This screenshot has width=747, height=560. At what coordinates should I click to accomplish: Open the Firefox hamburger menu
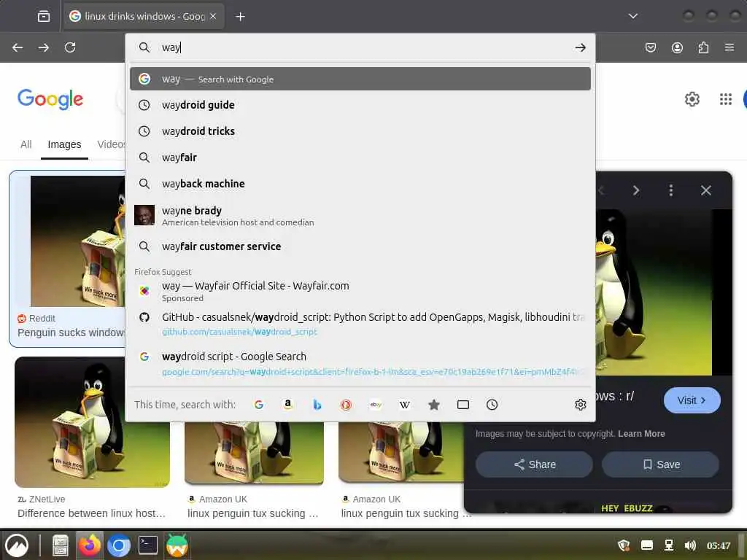pyautogui.click(x=729, y=47)
